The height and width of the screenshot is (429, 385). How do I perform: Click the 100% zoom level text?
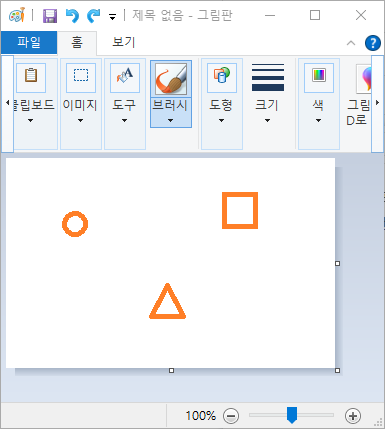tap(201, 416)
